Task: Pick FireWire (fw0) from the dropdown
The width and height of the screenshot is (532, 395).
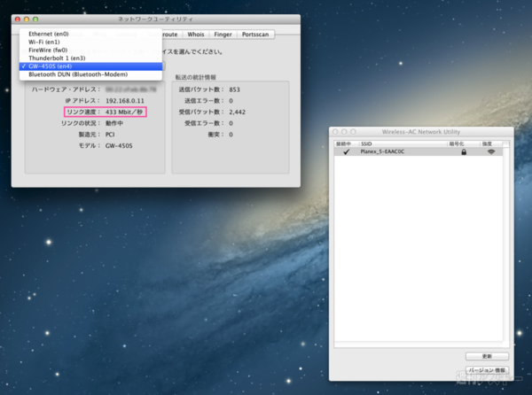Action: pyautogui.click(x=48, y=50)
